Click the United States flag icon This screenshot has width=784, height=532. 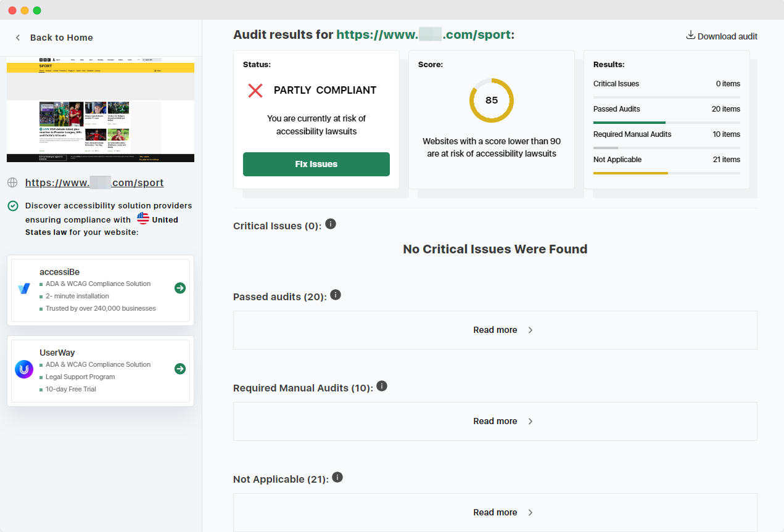(x=142, y=218)
